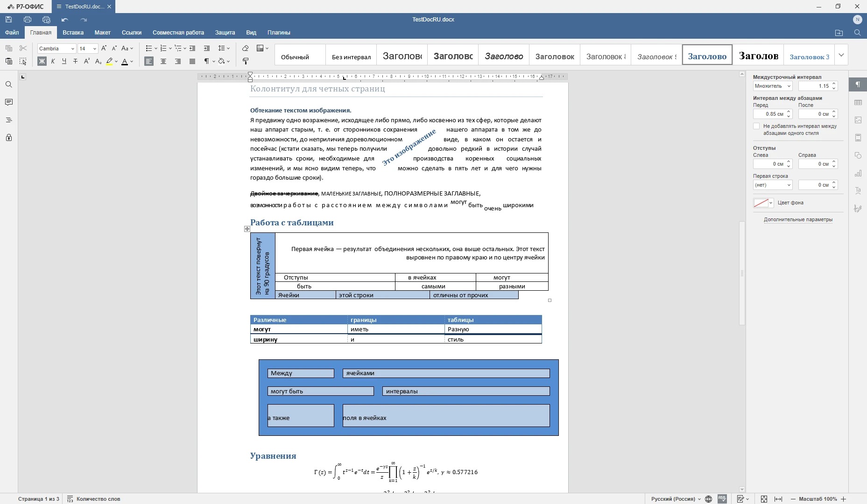
Task: Click the Select All icon
Action: [x=23, y=61]
